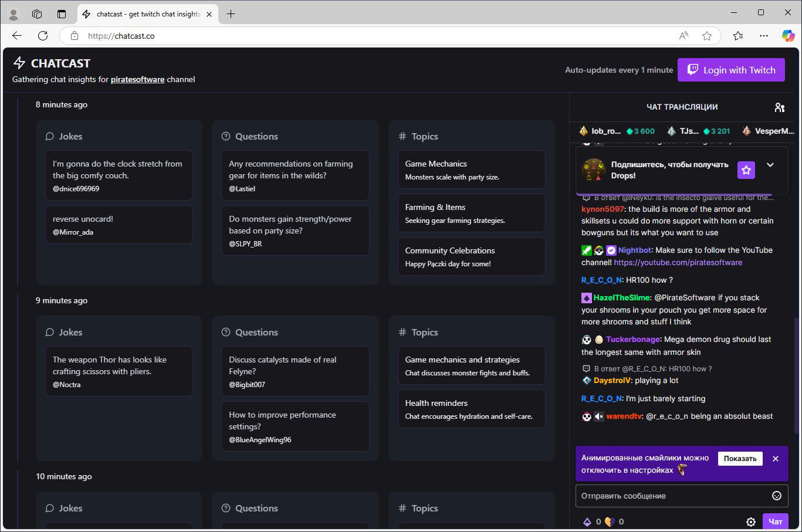This screenshot has height=532, width=802.
Task: Click the Jokes speech-bubble icon
Action: [49, 136]
